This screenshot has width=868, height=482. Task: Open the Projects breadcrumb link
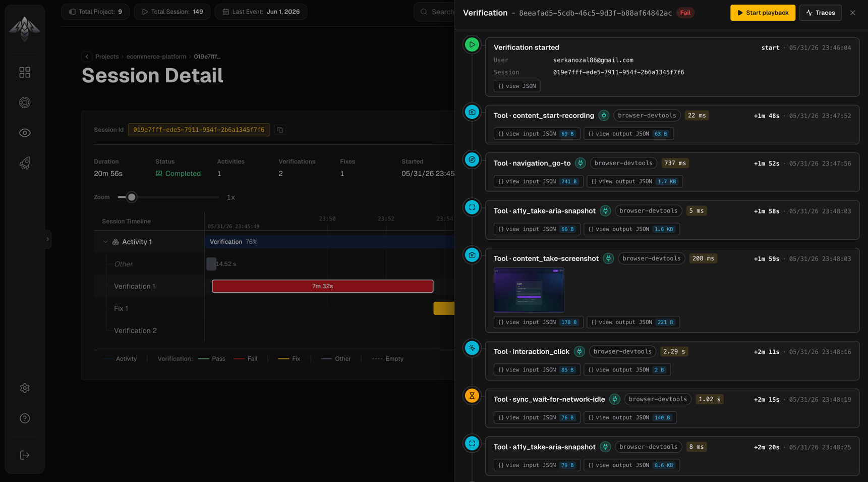click(107, 57)
